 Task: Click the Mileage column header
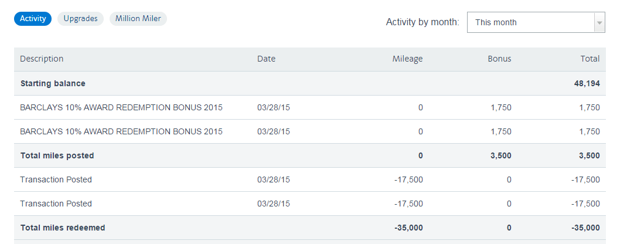pyautogui.click(x=407, y=59)
